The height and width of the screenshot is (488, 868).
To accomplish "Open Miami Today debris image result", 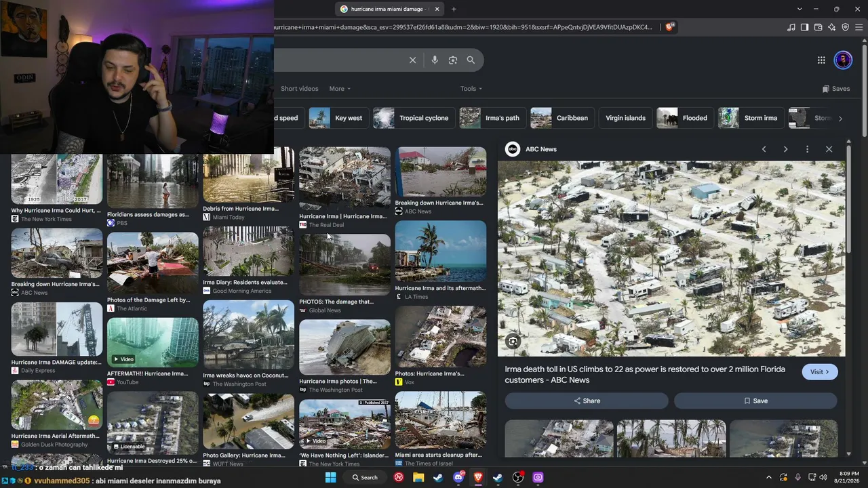I will 248,175.
